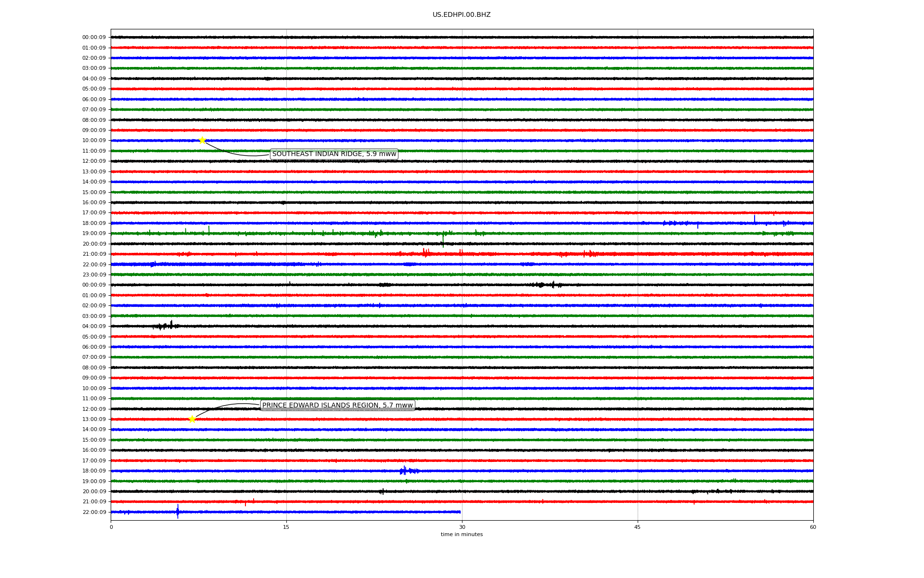This screenshot has height=578, width=924.
Task: Click the first 18:00:09 row label
Action: point(94,223)
